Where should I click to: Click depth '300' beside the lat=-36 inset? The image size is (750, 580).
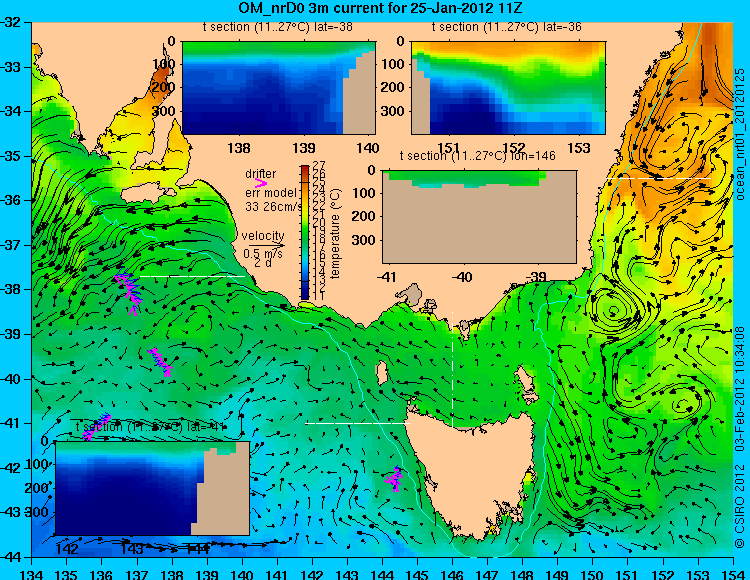click(x=393, y=111)
